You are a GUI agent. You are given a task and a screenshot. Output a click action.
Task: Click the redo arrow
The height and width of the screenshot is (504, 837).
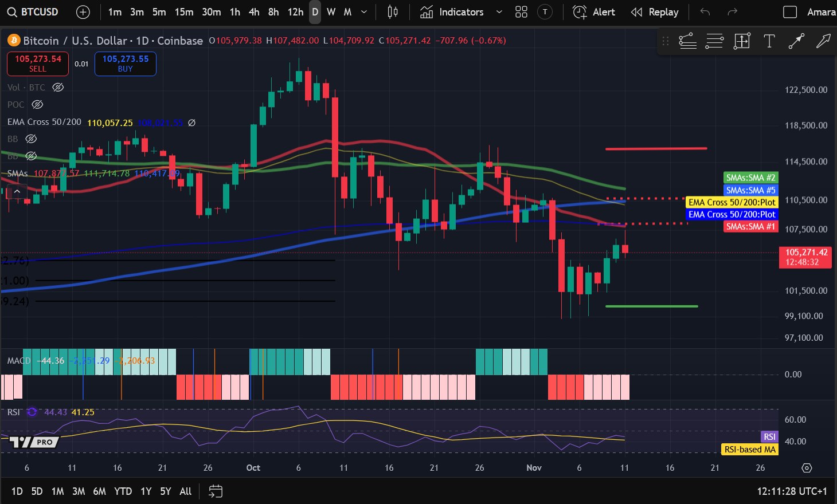732,12
